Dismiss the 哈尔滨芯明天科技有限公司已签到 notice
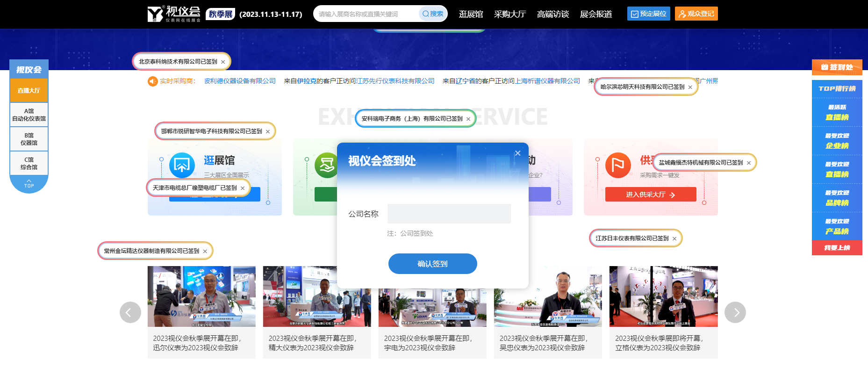The height and width of the screenshot is (375, 868). pyautogui.click(x=690, y=87)
